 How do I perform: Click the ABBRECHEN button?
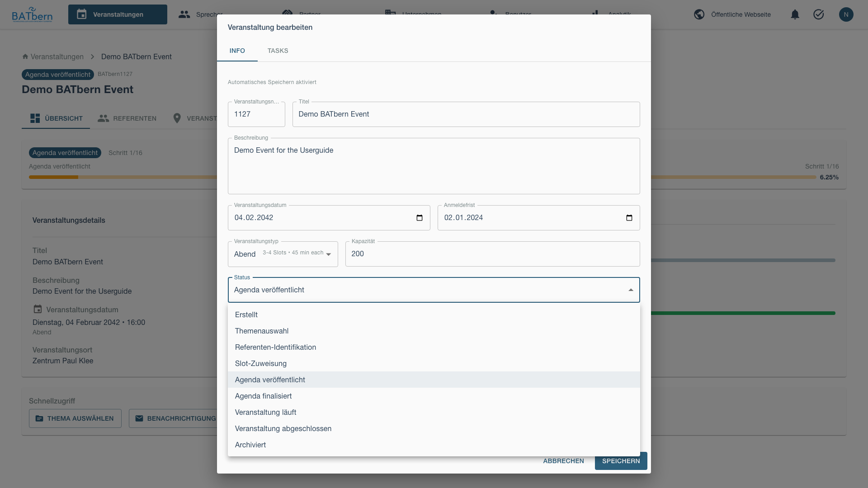pos(563,461)
